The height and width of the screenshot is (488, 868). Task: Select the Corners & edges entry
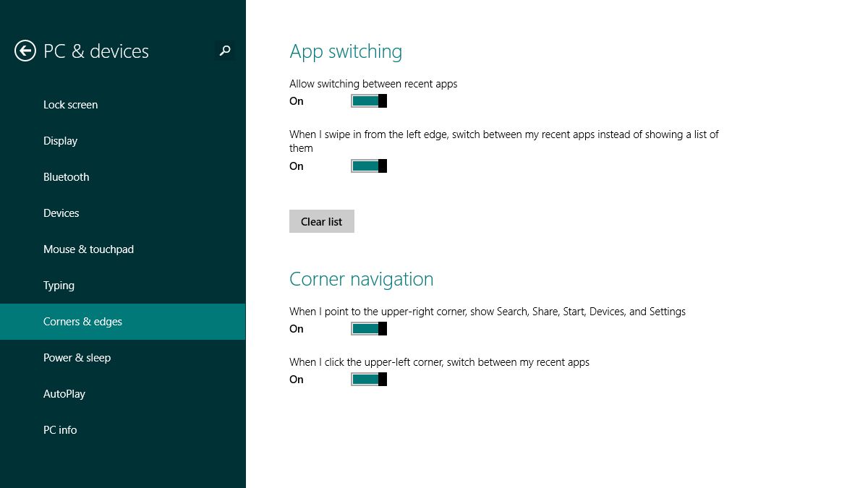82,321
